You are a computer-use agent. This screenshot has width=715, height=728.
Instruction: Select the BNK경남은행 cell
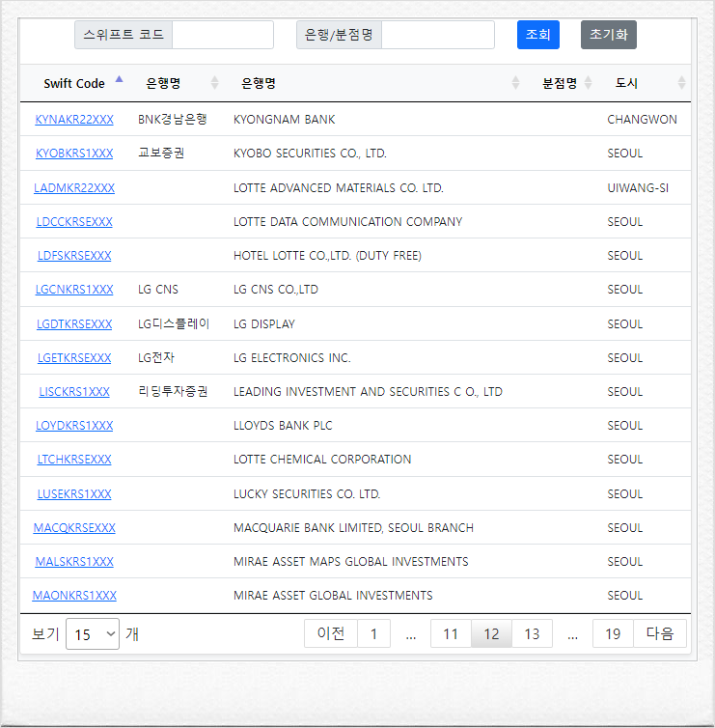point(172,120)
